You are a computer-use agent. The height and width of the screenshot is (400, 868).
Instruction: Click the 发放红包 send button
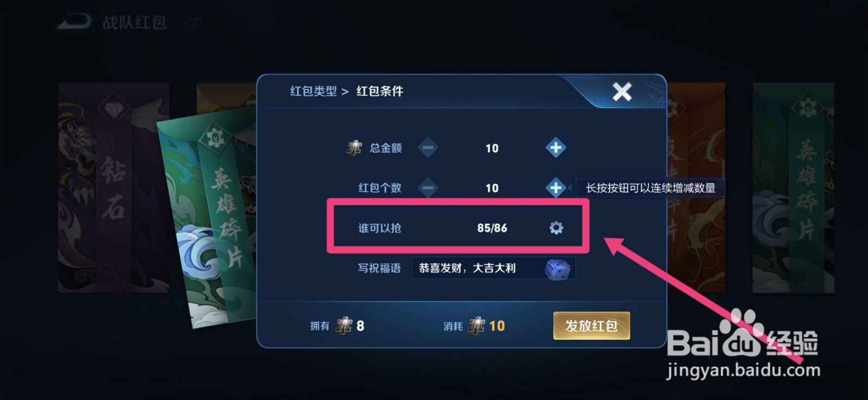click(591, 326)
